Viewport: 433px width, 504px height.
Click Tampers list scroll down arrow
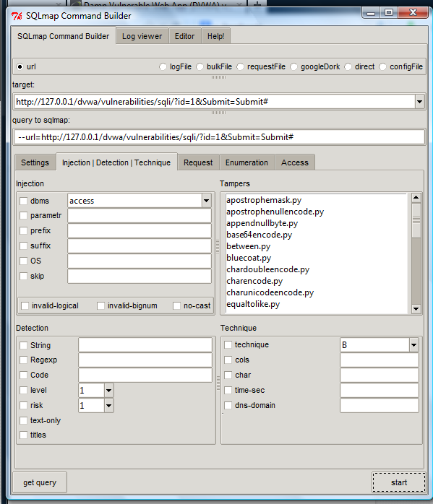416,309
